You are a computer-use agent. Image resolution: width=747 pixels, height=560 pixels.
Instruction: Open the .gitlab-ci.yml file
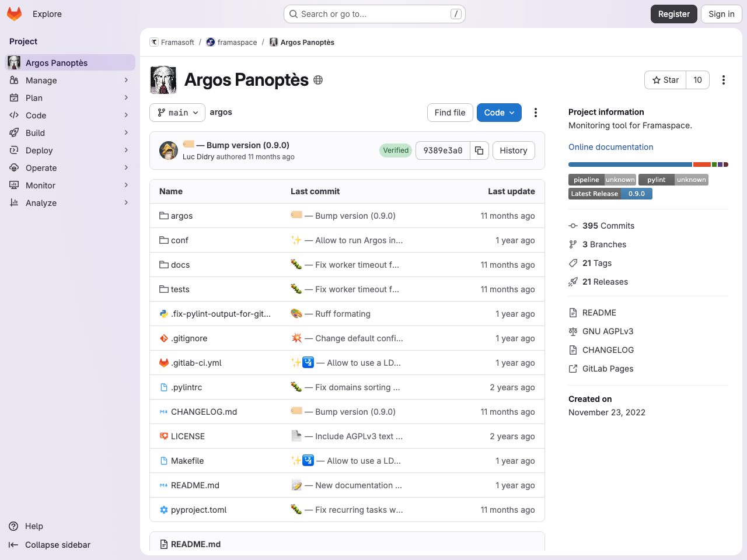tap(196, 362)
